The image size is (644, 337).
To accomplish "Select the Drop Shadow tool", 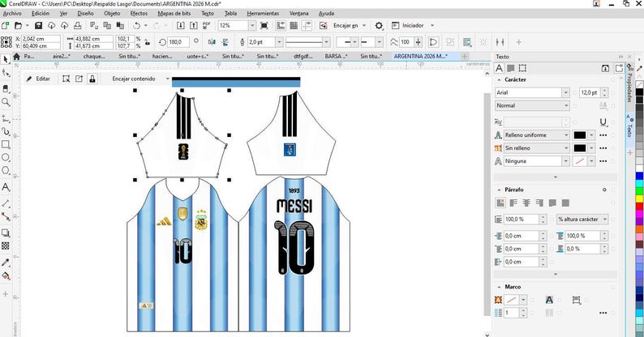I will (x=6, y=232).
